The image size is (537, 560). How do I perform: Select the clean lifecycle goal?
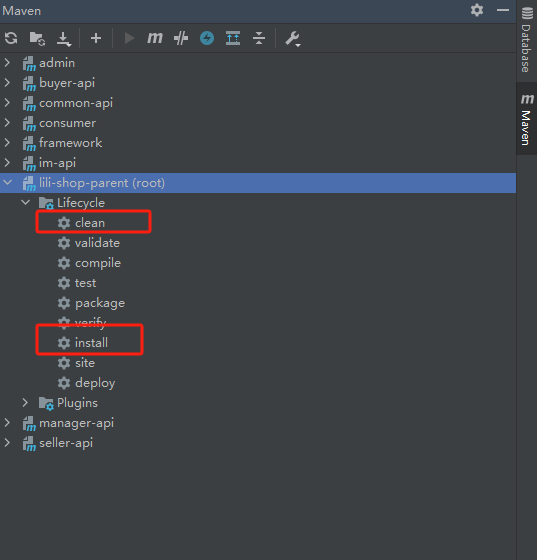click(x=90, y=222)
